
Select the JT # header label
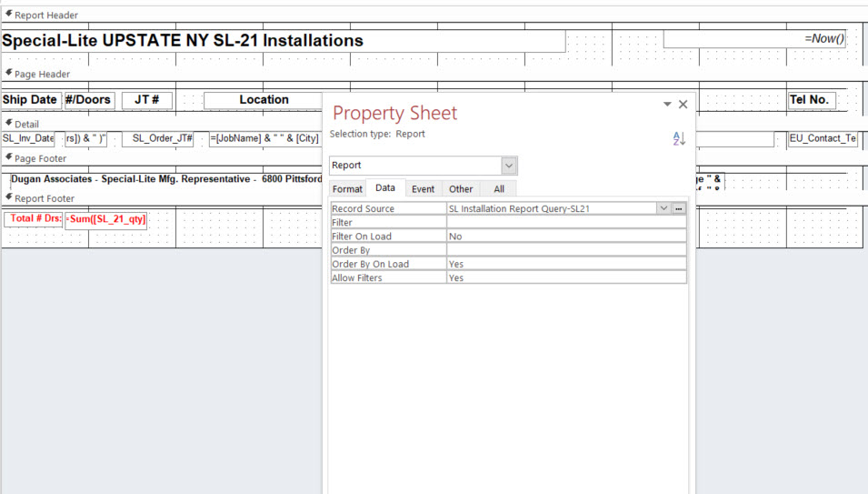click(146, 100)
